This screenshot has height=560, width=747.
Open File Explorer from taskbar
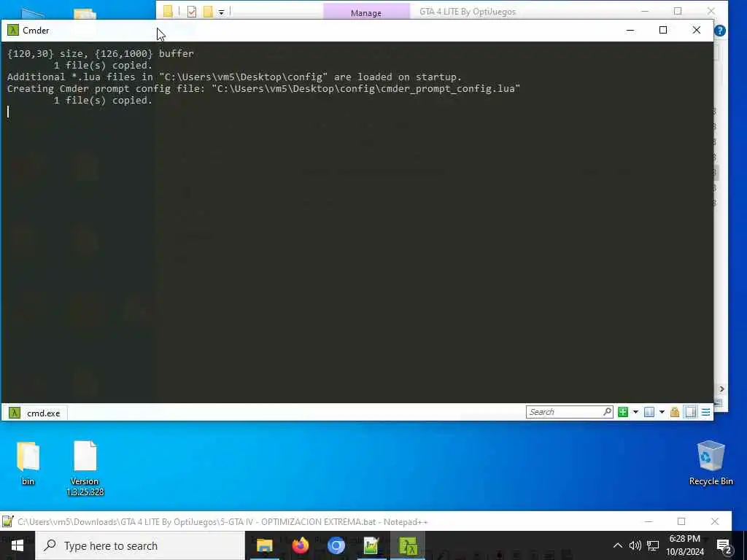[264, 545]
